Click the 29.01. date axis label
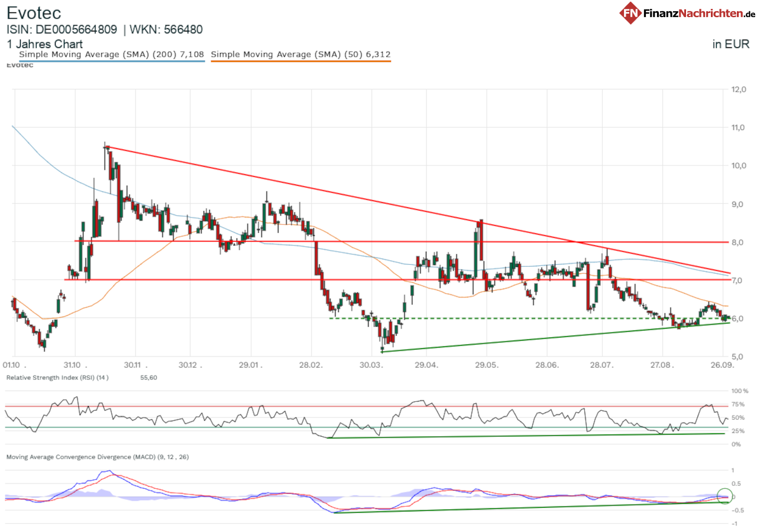This screenshot has width=757, height=532. [x=251, y=365]
